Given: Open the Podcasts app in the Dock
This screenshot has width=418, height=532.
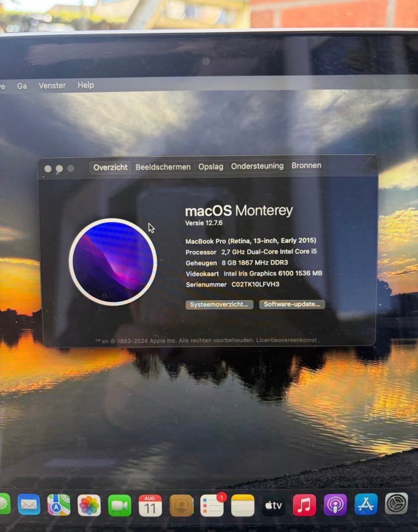Looking at the screenshot, I should (335, 505).
